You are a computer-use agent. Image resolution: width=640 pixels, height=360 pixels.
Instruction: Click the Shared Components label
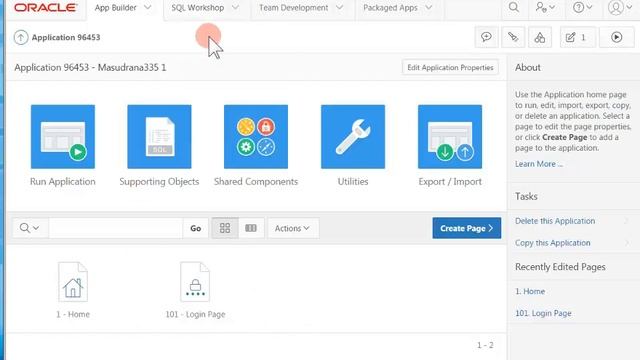256,182
